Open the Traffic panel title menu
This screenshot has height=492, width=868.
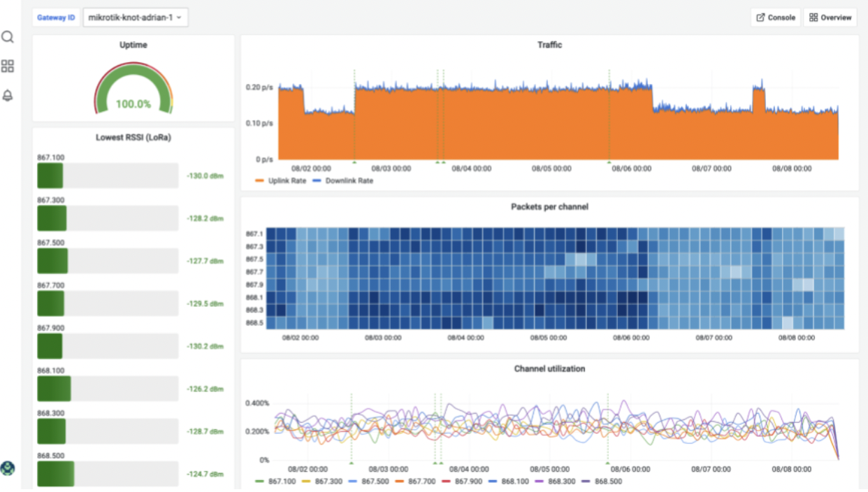(x=549, y=45)
